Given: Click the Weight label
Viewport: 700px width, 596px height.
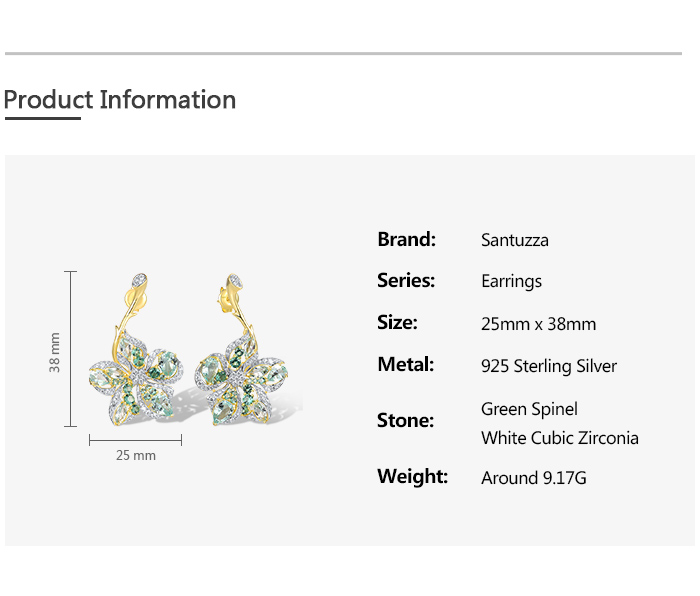Looking at the screenshot, I should pos(412,476).
